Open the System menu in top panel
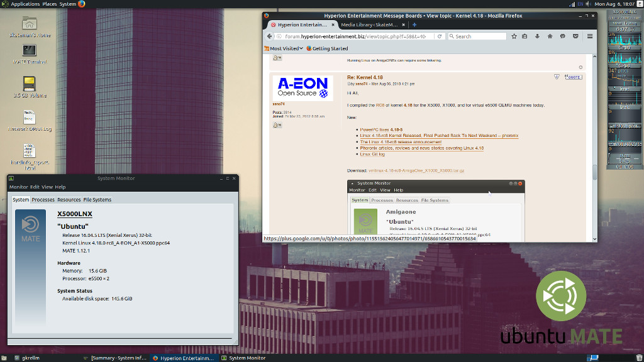This screenshot has height=362, width=644. click(68, 4)
